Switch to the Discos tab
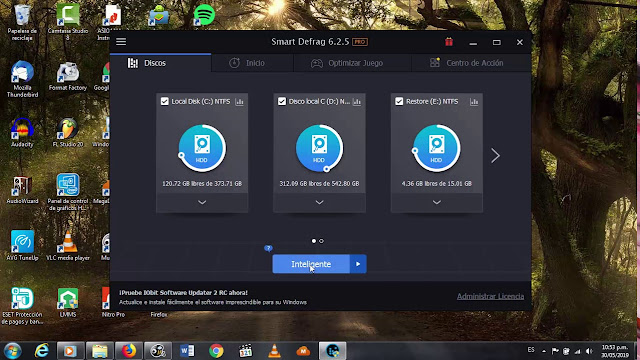This screenshot has width=640, height=360. pos(160,63)
